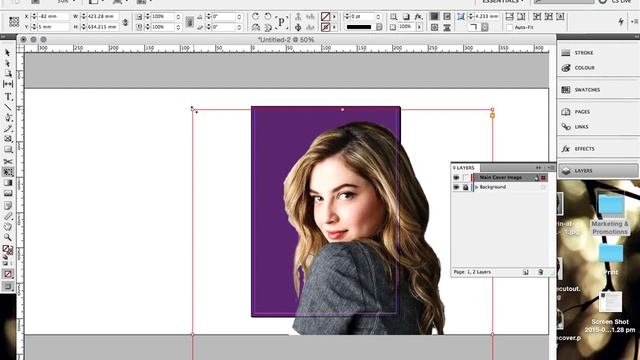Image resolution: width=640 pixels, height=360 pixels.
Task: Click the fx effects icon in control bar
Action: click(418, 16)
